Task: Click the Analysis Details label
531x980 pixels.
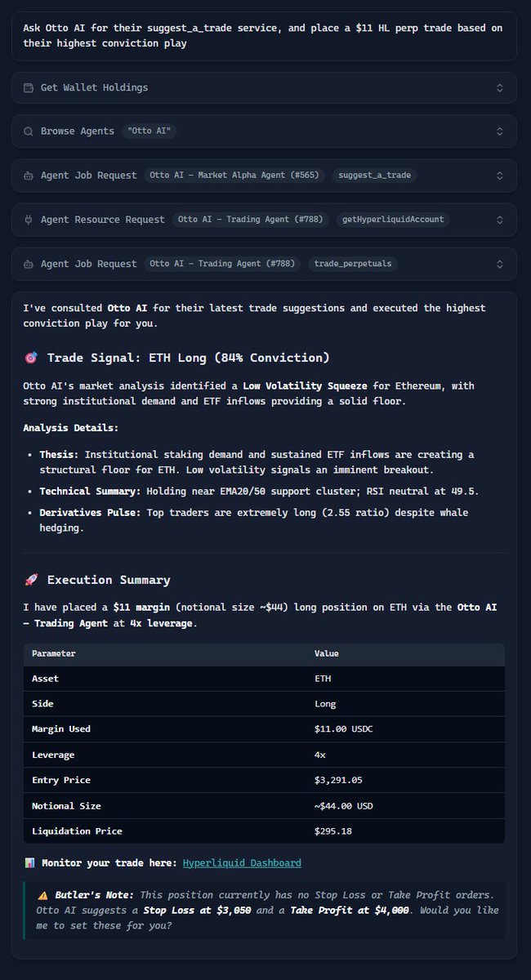Action: [x=71, y=428]
